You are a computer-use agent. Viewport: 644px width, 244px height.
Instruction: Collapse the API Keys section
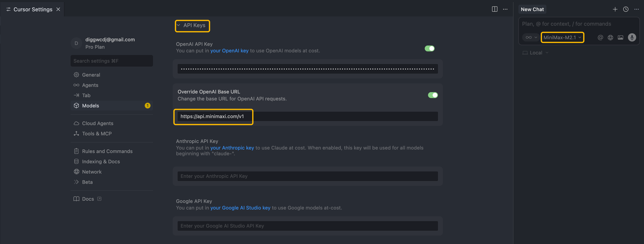point(192,25)
